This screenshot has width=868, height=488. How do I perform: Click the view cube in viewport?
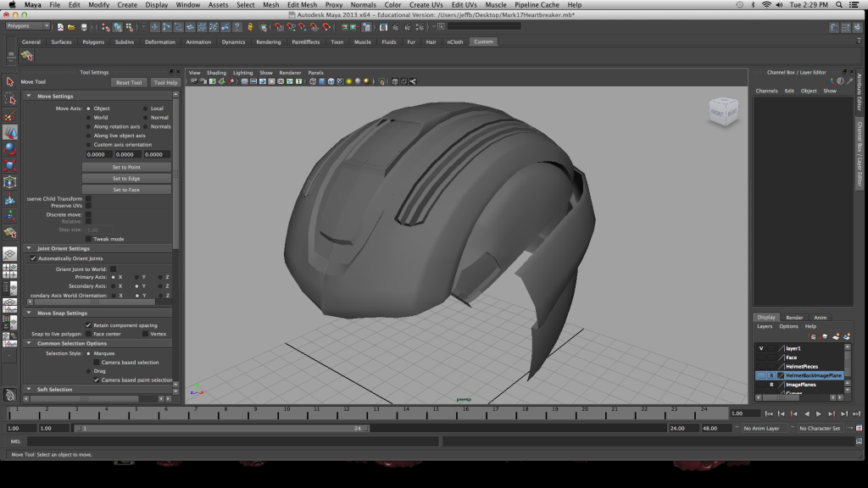pos(724,111)
